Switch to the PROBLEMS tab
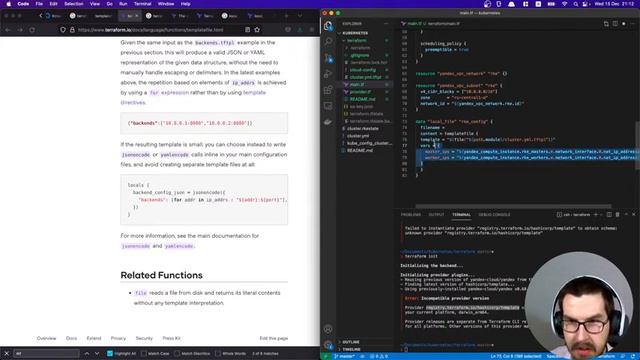The height and width of the screenshot is (360, 640). coord(411,215)
